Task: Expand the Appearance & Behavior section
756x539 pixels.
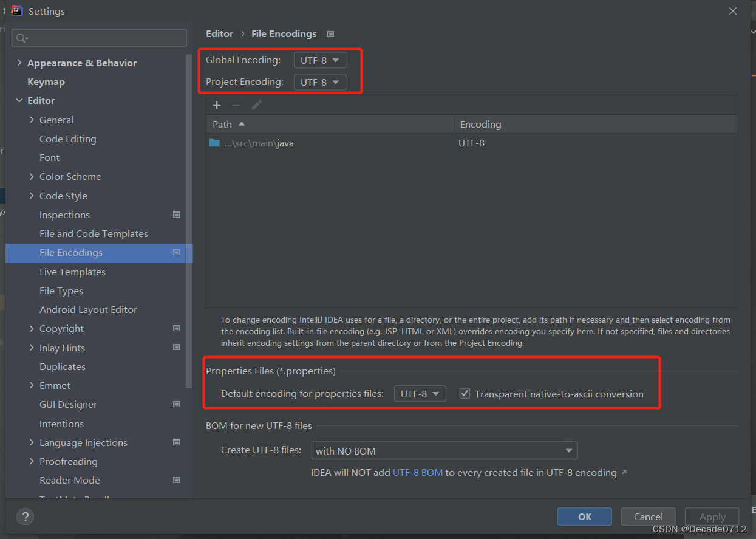Action: pyautogui.click(x=19, y=63)
